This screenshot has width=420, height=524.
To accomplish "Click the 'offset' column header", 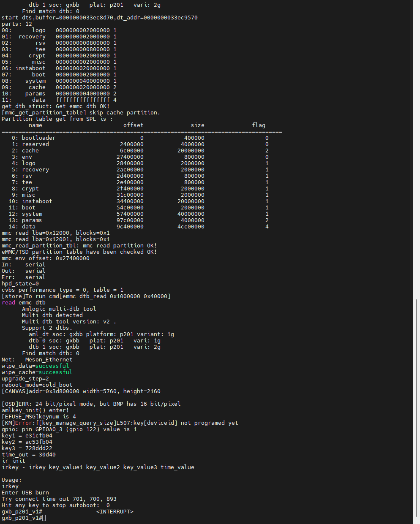I will tap(134, 125).
